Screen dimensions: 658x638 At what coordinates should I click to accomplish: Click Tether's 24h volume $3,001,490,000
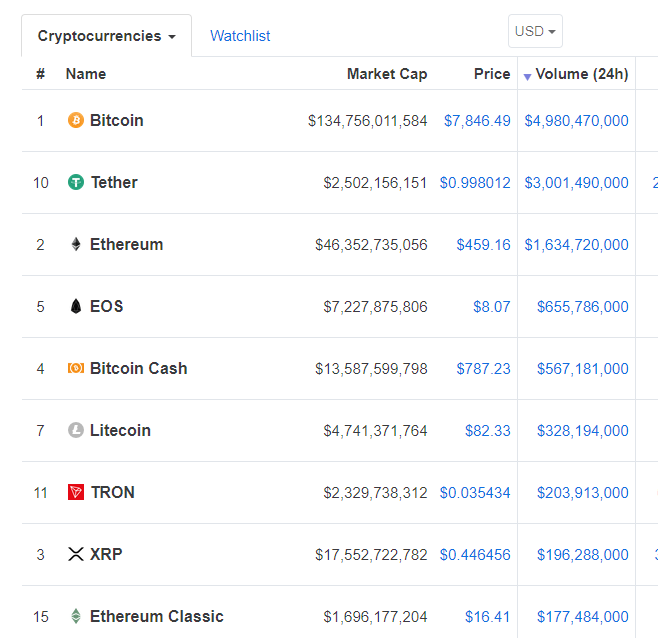tap(576, 182)
